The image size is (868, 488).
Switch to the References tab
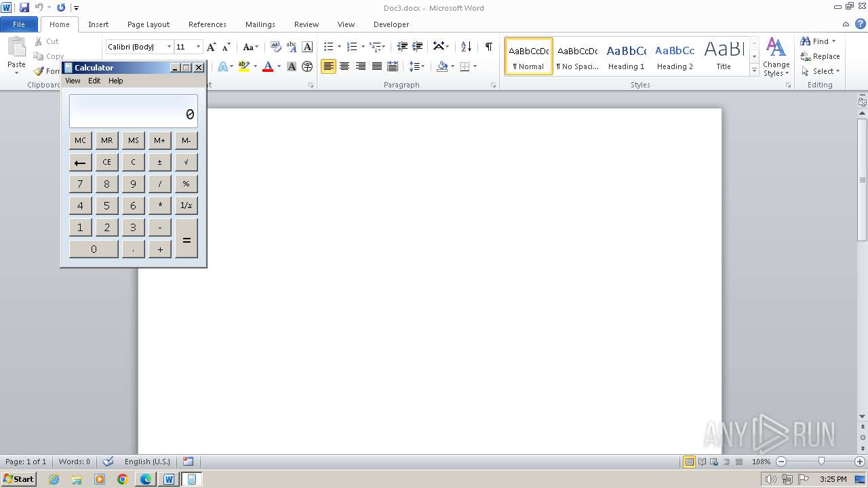pyautogui.click(x=208, y=24)
